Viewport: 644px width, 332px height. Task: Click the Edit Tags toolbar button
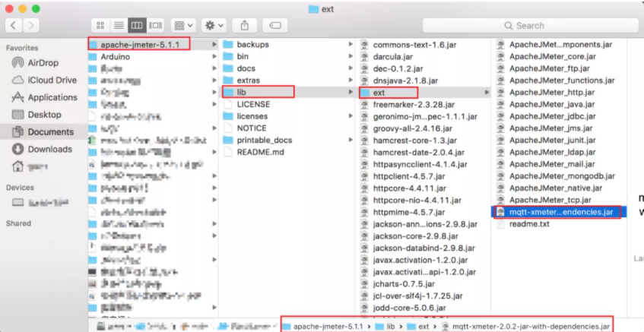click(274, 25)
